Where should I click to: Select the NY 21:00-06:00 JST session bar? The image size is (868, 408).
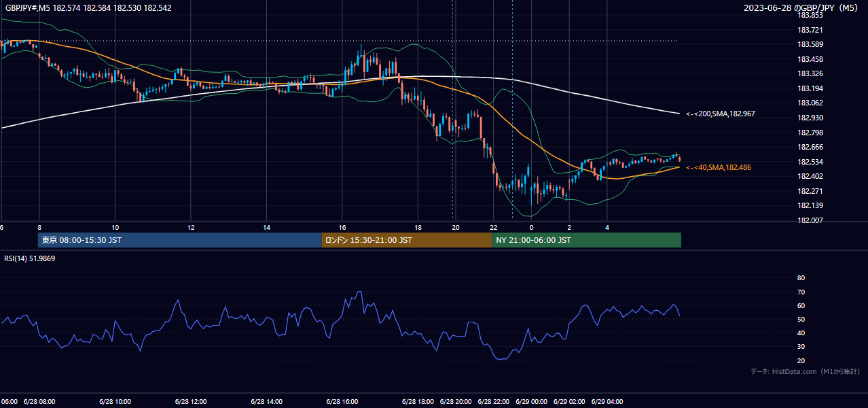tap(587, 240)
